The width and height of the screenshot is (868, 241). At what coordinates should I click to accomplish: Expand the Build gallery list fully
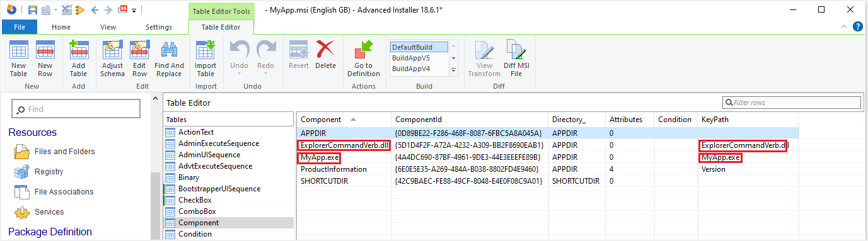tap(453, 69)
